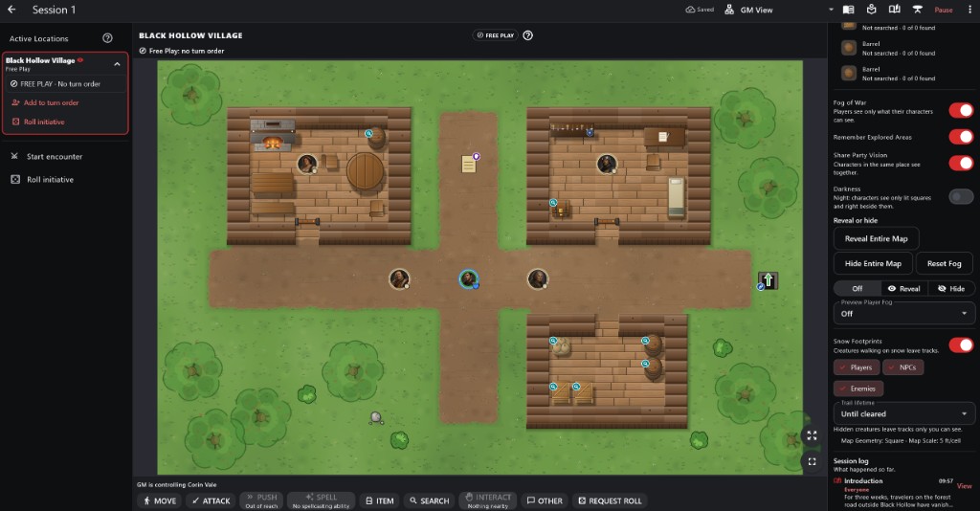Click the last Barrel entry in the list
This screenshot has width=980, height=511.
tap(903, 73)
